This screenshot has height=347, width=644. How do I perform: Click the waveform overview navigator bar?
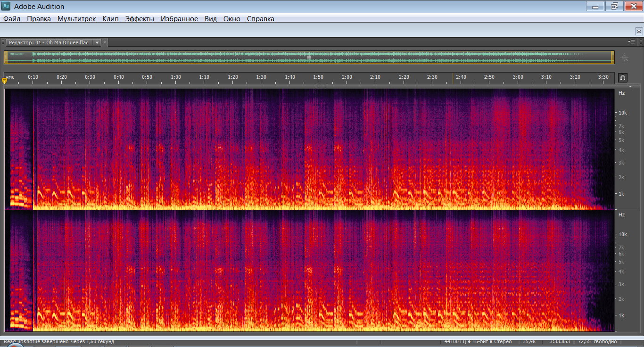pos(309,57)
